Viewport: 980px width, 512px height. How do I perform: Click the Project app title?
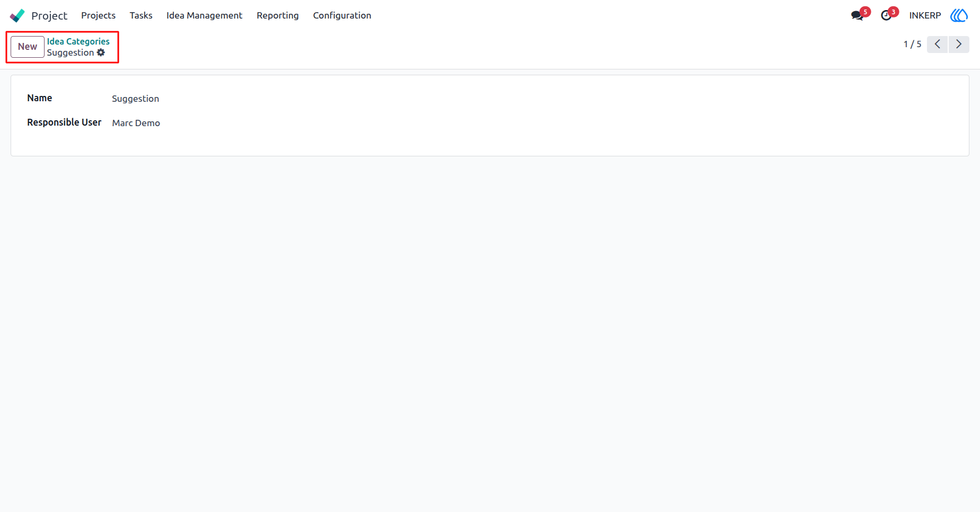point(49,15)
